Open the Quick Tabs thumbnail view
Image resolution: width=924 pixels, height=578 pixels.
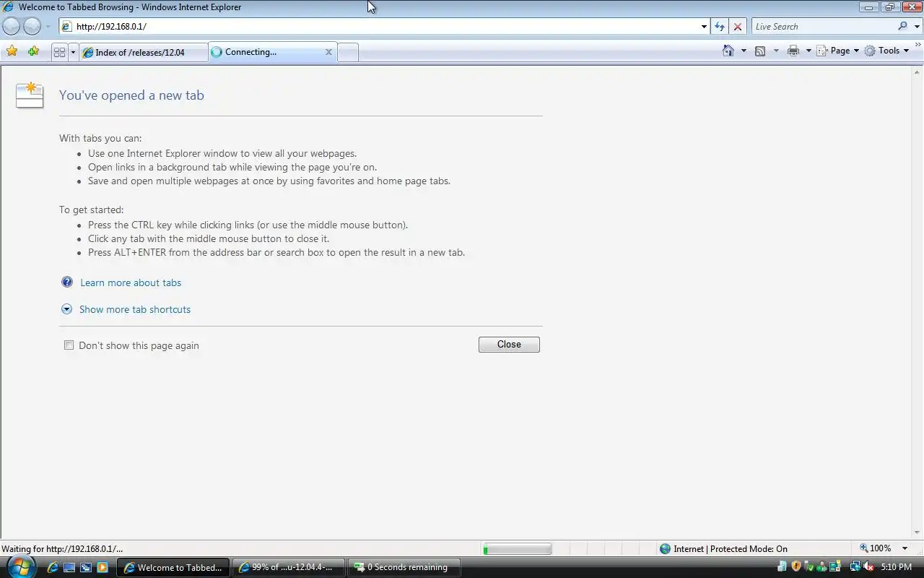tap(60, 52)
